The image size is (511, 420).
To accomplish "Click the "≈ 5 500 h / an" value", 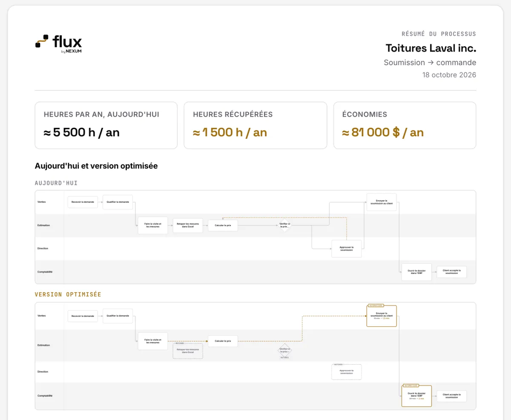I will coord(82,132).
